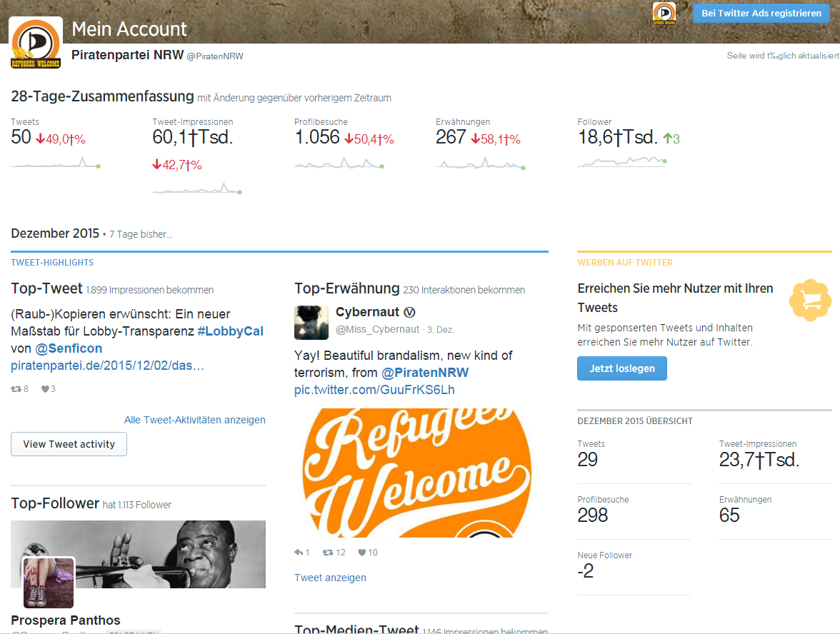This screenshot has width=840, height=634.
Task: Click heart icon under the Top-Tweet
Action: tap(45, 388)
